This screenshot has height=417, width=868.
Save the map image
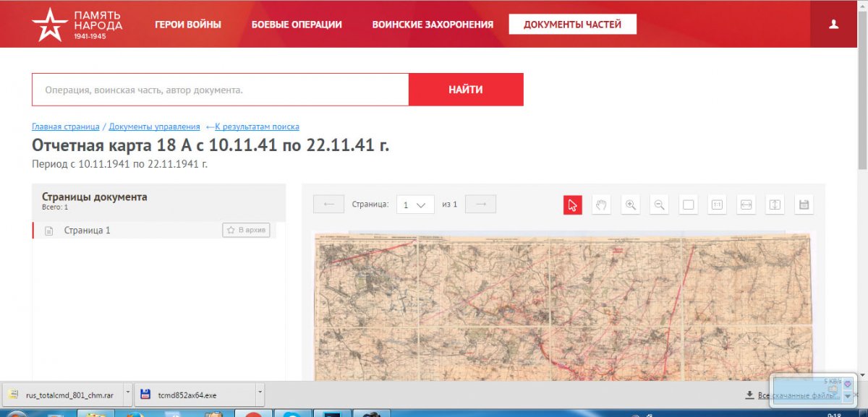(x=804, y=205)
